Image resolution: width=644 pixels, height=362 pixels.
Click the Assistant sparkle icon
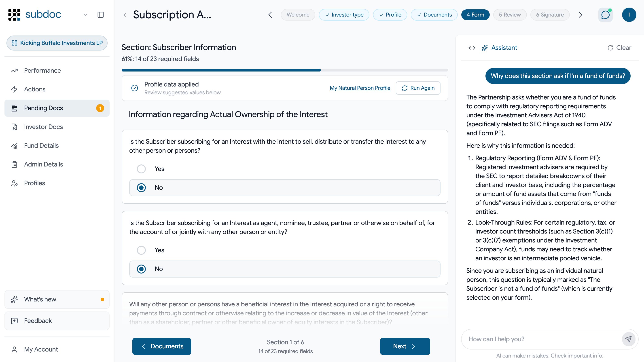pos(485,48)
